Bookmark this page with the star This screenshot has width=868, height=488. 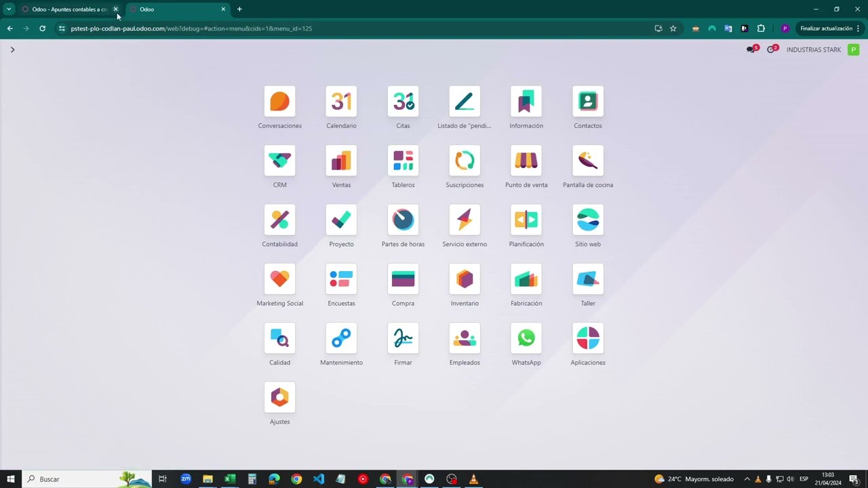673,28
